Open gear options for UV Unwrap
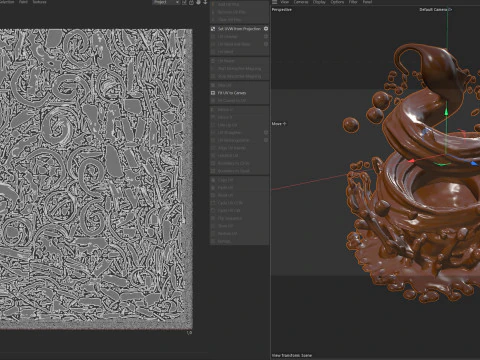This screenshot has height=360, width=480. (266, 36)
